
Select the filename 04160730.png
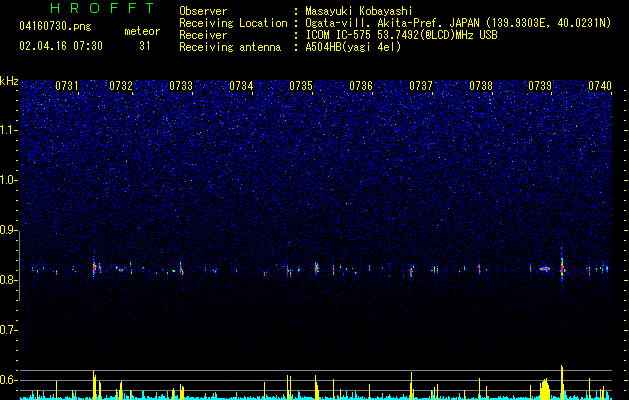(x=55, y=27)
